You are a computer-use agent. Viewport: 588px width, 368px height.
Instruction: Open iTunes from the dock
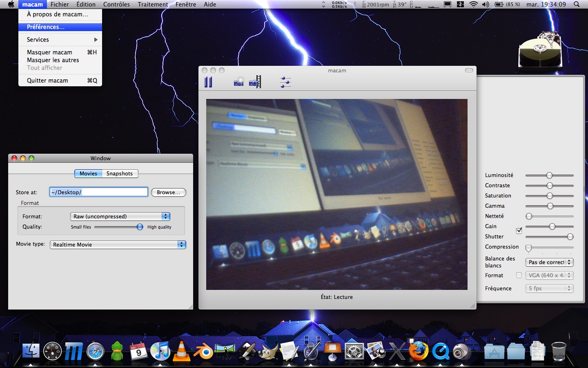(160, 351)
